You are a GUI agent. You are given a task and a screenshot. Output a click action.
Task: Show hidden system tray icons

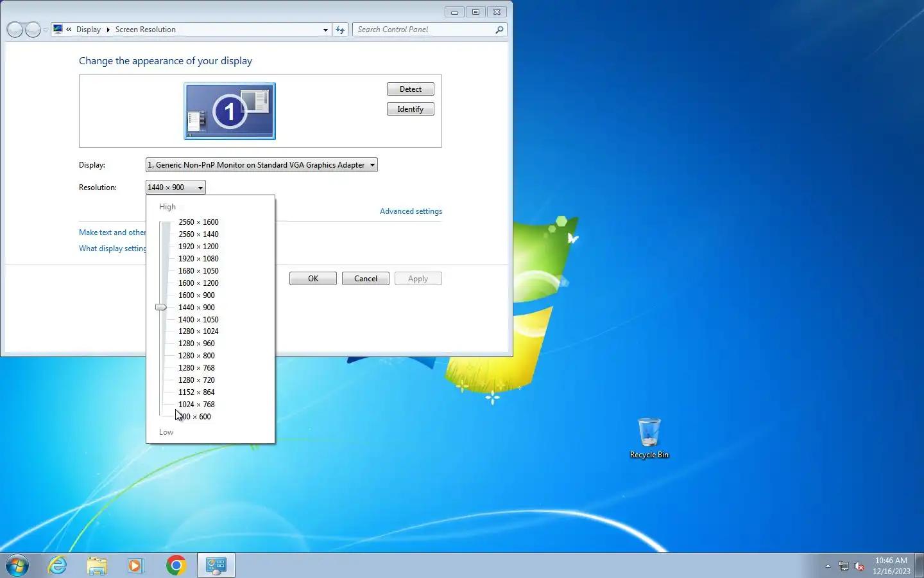point(828,566)
